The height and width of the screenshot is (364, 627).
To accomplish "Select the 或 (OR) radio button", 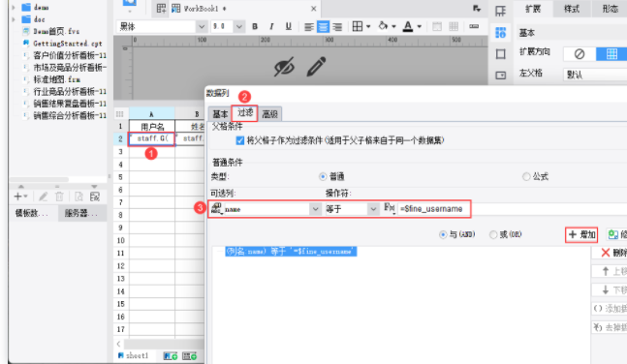I will pyautogui.click(x=493, y=234).
